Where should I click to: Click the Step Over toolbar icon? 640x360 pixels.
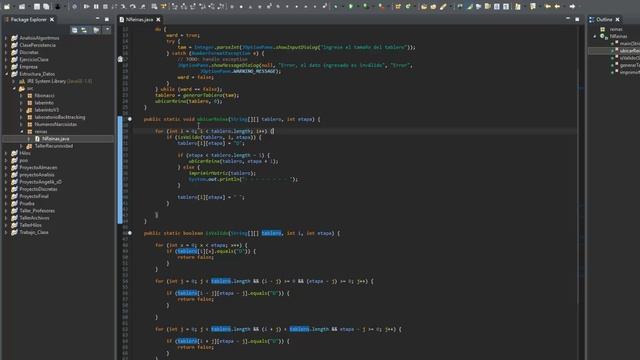133,7
